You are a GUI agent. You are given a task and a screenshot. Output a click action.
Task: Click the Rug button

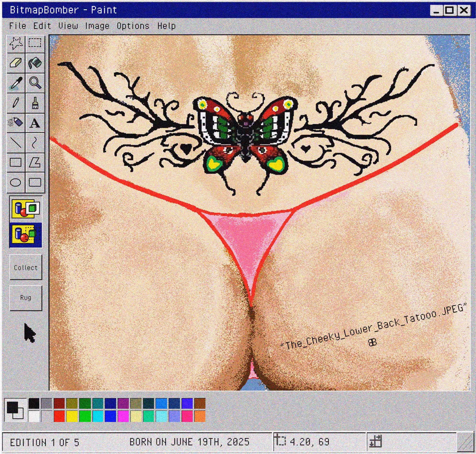[26, 298]
